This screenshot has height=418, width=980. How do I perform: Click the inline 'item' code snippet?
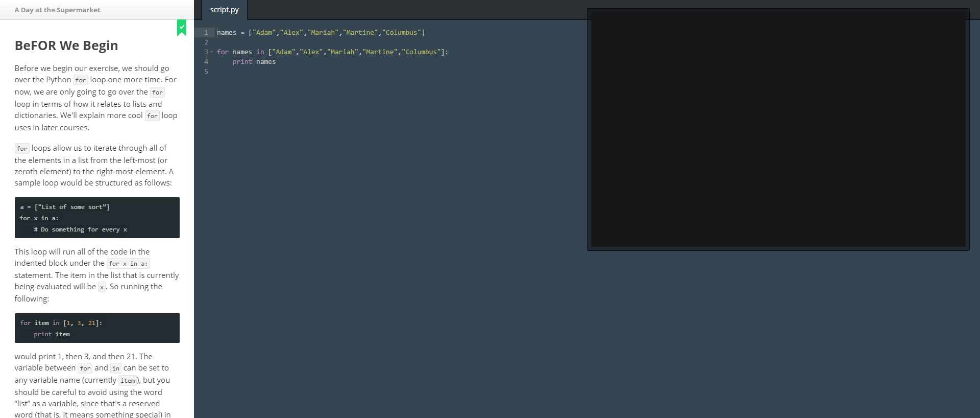click(128, 381)
